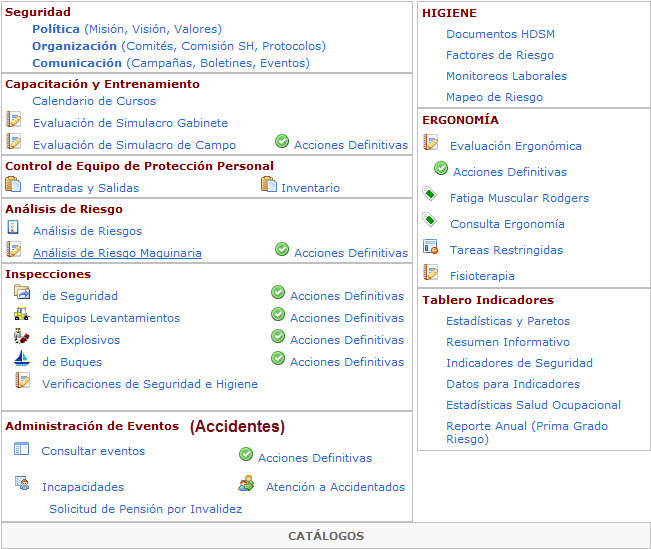Open Acciones Definitivas under Ergonomía
651x549 pixels.
[510, 172]
